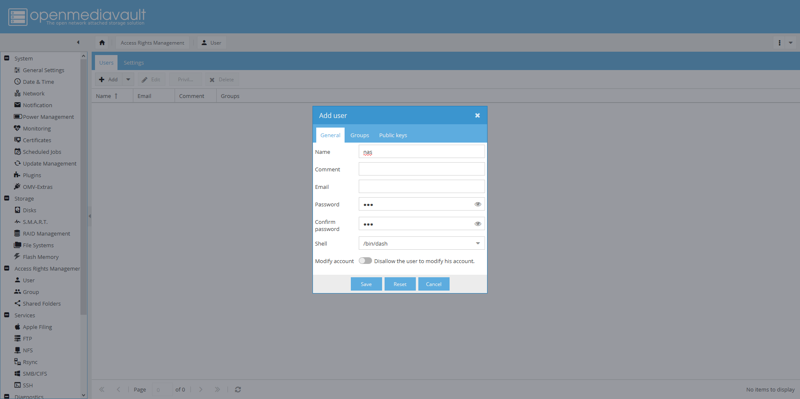Open File Systems page
800x399 pixels.
click(x=34, y=245)
